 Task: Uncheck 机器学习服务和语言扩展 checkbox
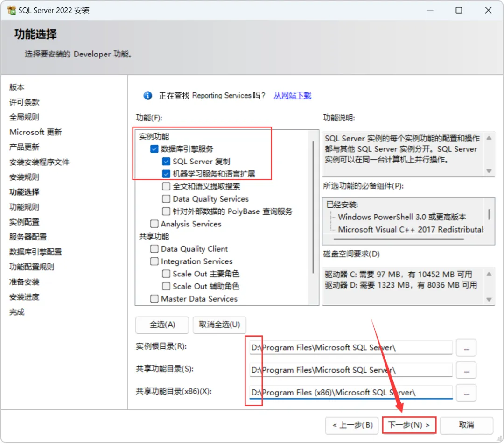pos(166,174)
